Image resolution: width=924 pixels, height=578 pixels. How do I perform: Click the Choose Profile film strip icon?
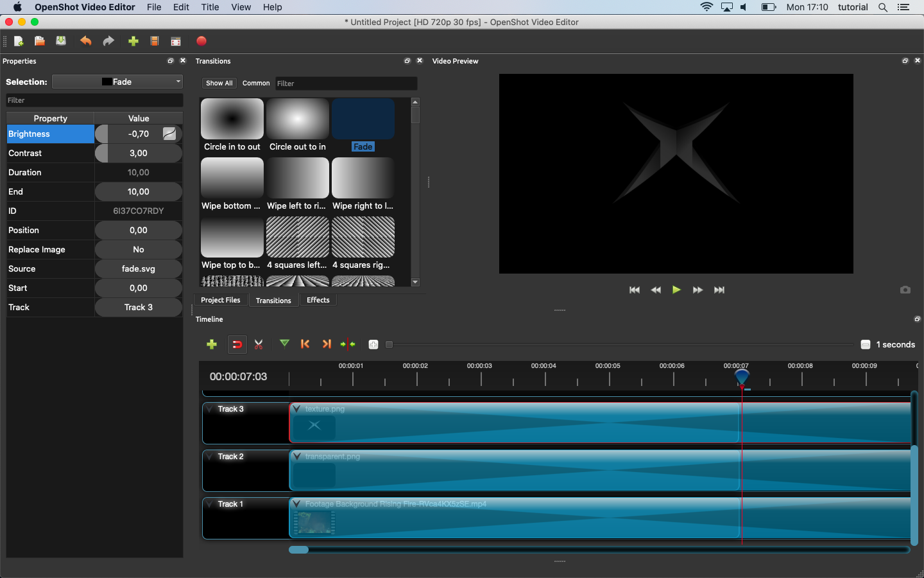tap(155, 41)
